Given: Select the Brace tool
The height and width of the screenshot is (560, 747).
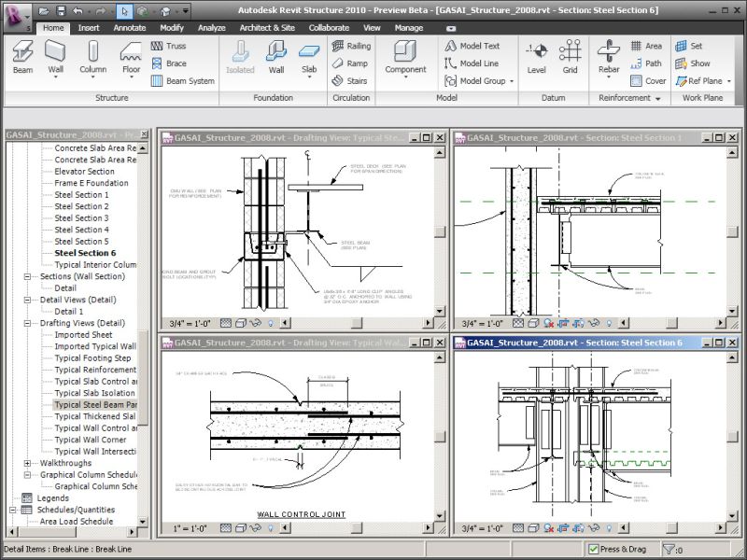Looking at the screenshot, I should pyautogui.click(x=168, y=63).
